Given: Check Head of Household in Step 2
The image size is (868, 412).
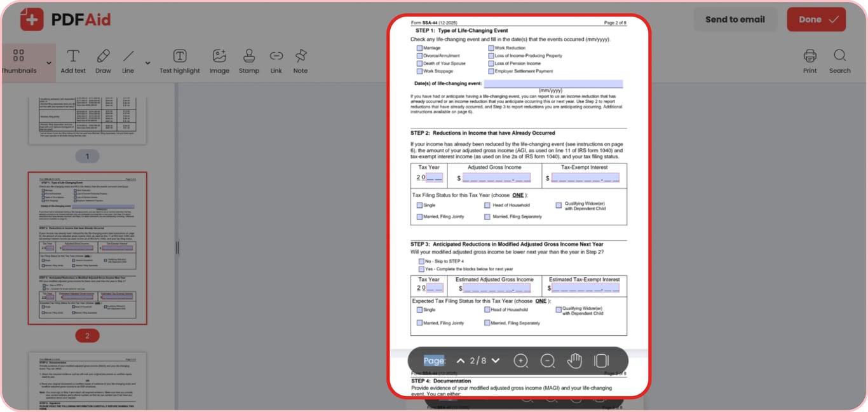Looking at the screenshot, I should point(487,205).
